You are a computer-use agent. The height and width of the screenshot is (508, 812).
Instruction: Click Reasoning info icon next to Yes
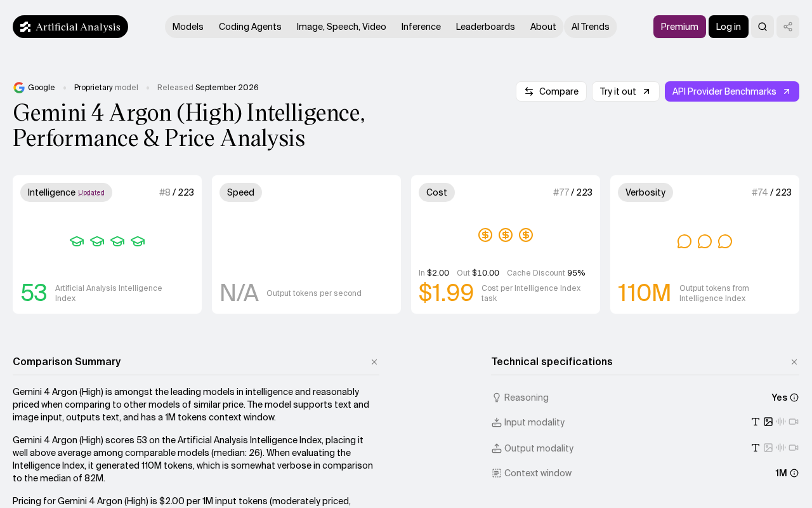(x=794, y=398)
